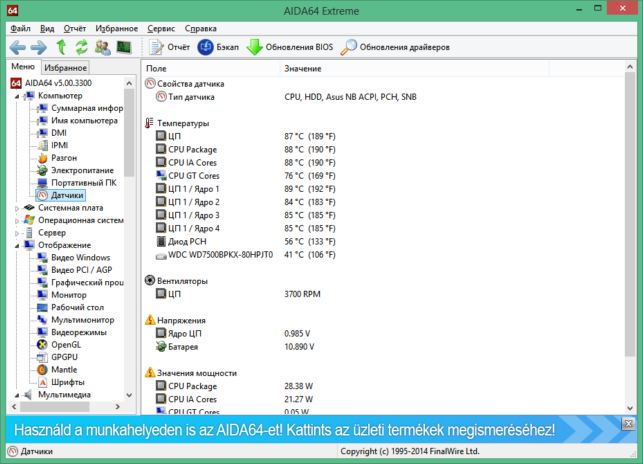Open Обновления BIOS
643x464 pixels.
coord(290,48)
